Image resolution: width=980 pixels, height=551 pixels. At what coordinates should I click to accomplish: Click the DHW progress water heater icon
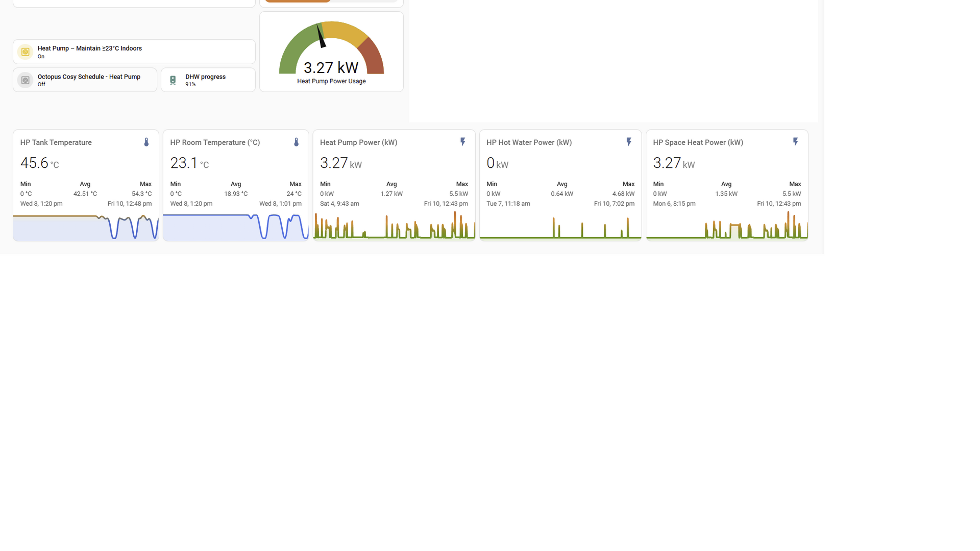pyautogui.click(x=173, y=81)
